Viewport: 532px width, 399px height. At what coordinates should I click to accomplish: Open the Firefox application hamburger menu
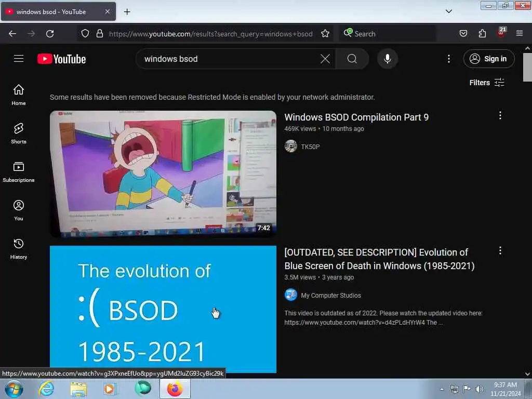point(520,34)
